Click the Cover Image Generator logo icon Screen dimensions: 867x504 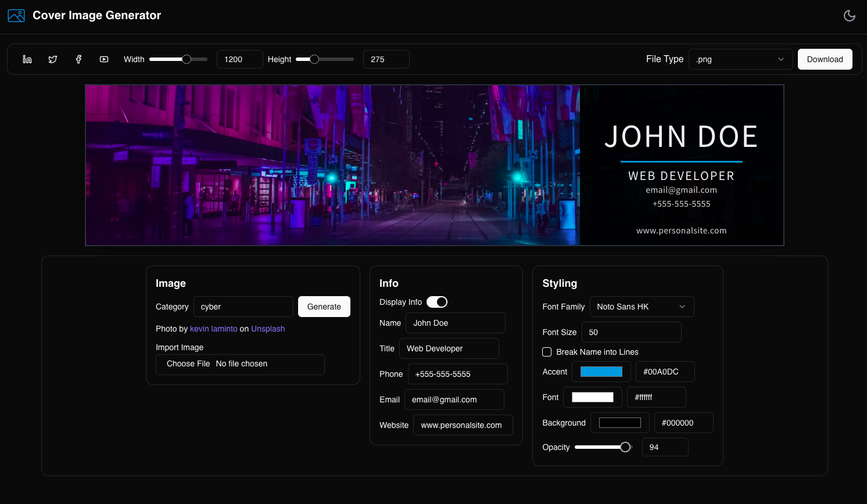coord(16,16)
